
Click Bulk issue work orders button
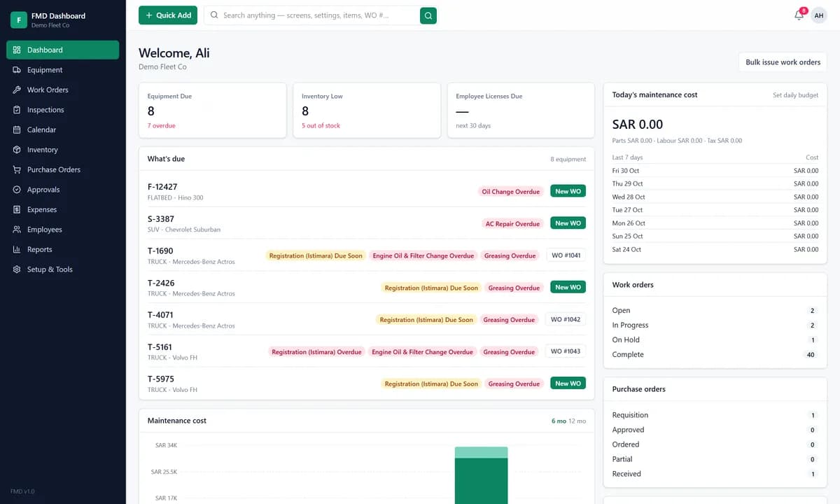783,62
